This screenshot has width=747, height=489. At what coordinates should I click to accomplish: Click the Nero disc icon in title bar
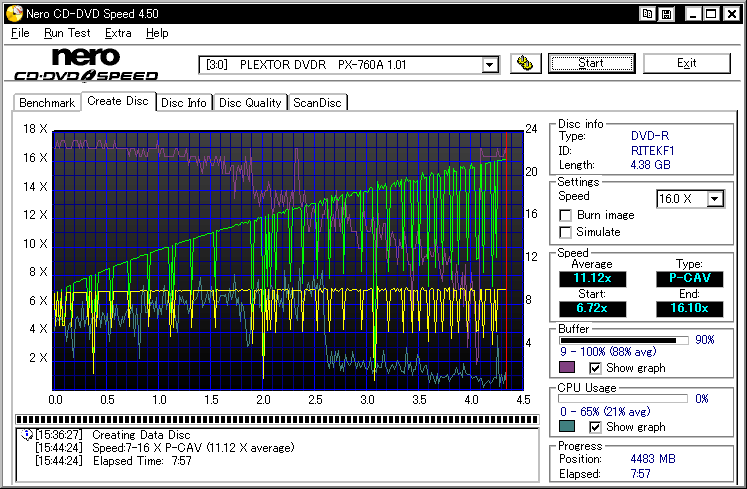(x=12, y=14)
